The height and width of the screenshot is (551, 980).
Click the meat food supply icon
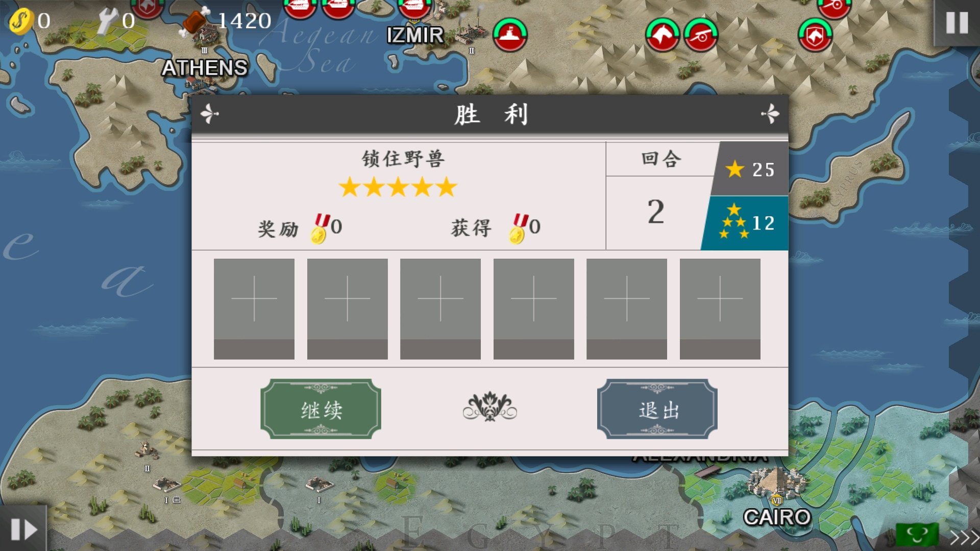point(196,21)
